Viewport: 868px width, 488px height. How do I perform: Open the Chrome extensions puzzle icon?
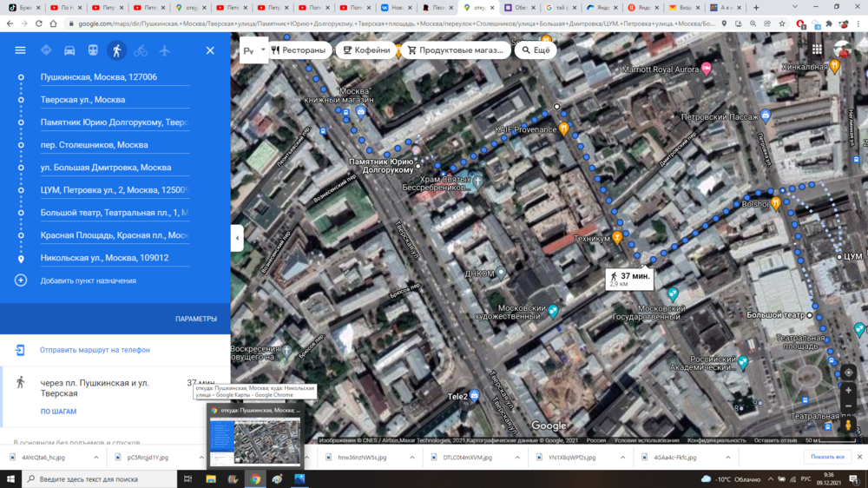click(829, 23)
